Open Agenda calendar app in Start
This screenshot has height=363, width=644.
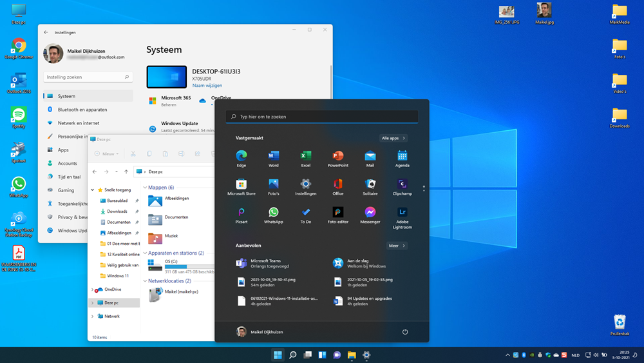click(x=402, y=159)
